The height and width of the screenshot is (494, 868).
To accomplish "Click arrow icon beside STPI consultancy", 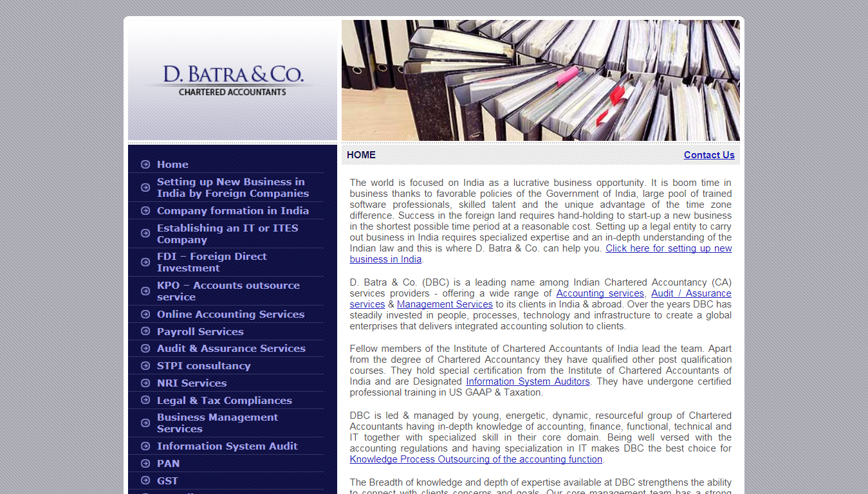I will tap(145, 366).
